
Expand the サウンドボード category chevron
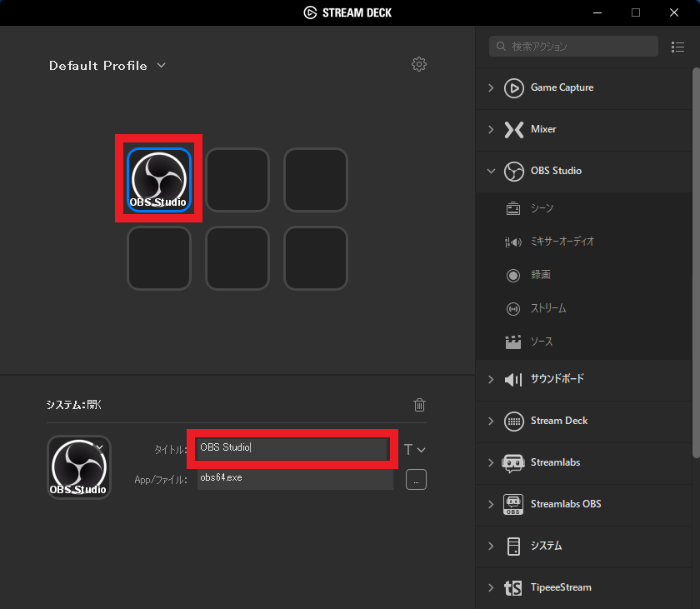coord(491,379)
